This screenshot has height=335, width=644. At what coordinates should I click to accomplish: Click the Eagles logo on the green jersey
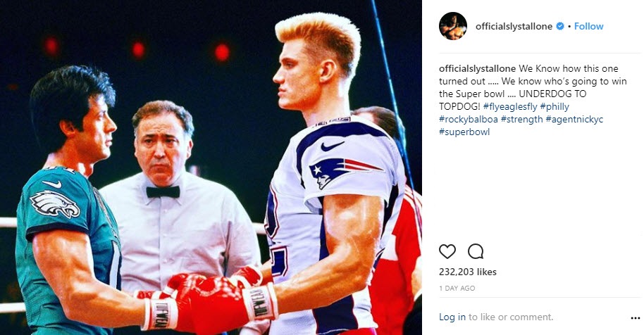pyautogui.click(x=55, y=204)
